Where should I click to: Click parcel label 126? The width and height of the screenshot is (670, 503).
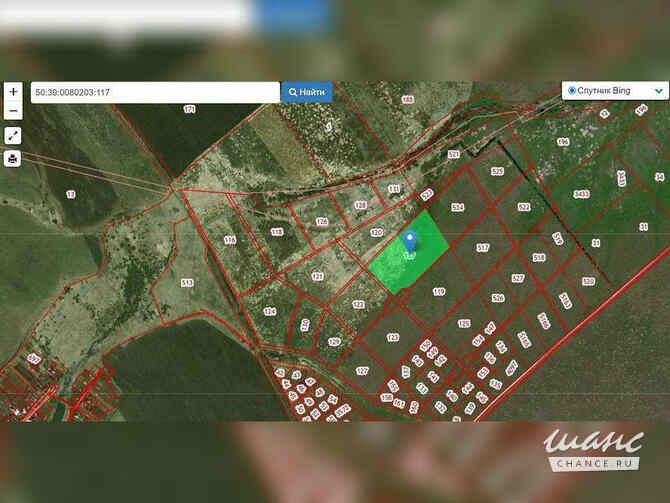322,221
